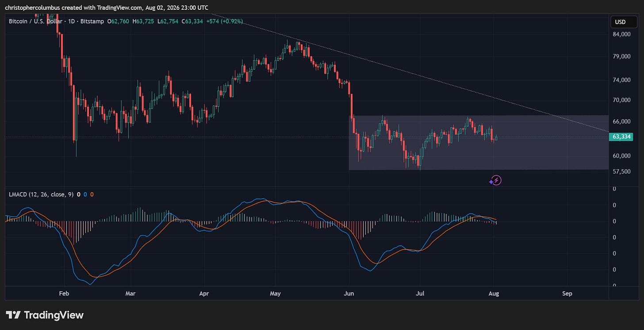Select the shaded consolidation rectangle drawing
This screenshot has width=644, height=330.
point(479,143)
